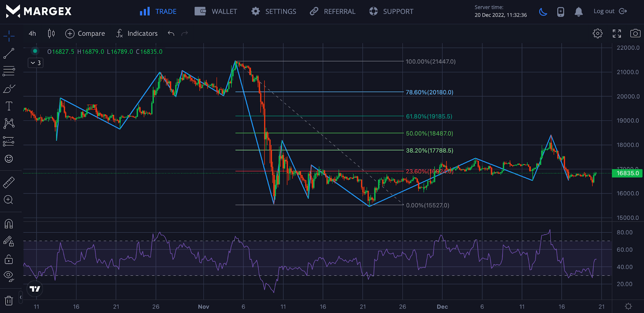
Task: Toggle dark mode moon icon
Action: point(543,12)
